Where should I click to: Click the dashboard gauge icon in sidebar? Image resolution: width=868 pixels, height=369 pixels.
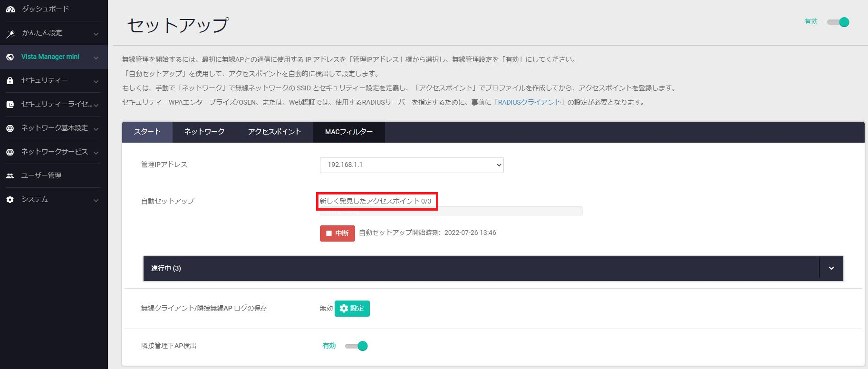(10, 9)
